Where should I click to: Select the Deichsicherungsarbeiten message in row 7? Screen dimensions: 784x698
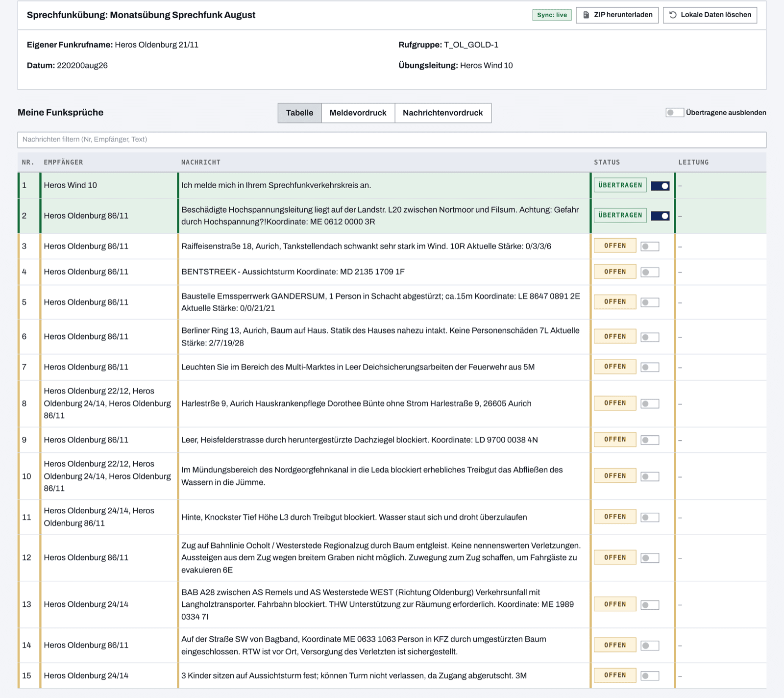pyautogui.click(x=358, y=367)
